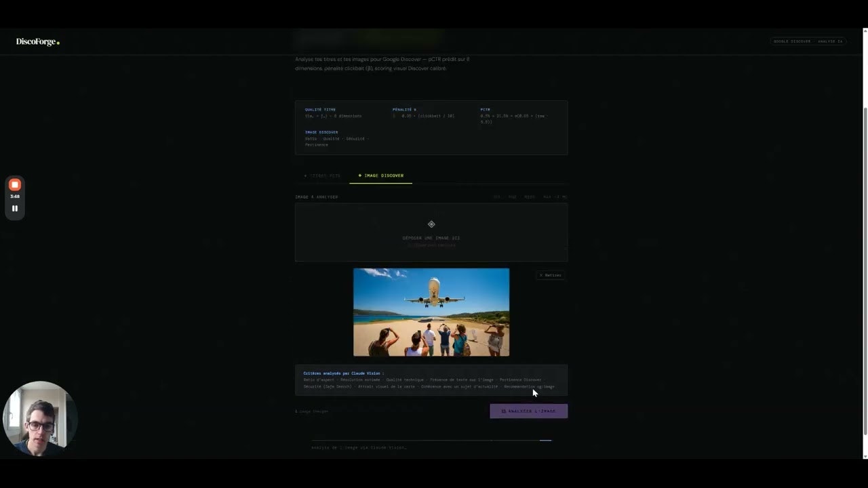Viewport: 868px width, 488px height.
Task: Select the IMAGE DISCOVER tab
Action: click(x=380, y=176)
